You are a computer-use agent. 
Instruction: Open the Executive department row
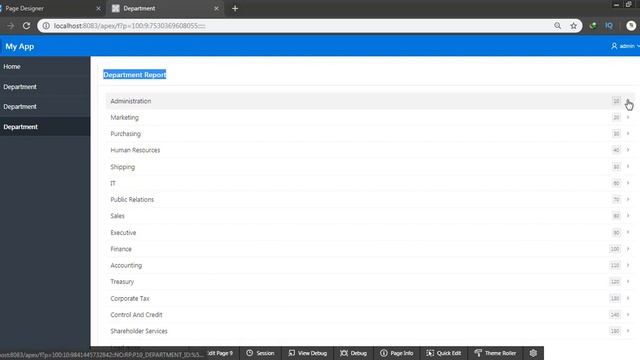click(x=370, y=233)
